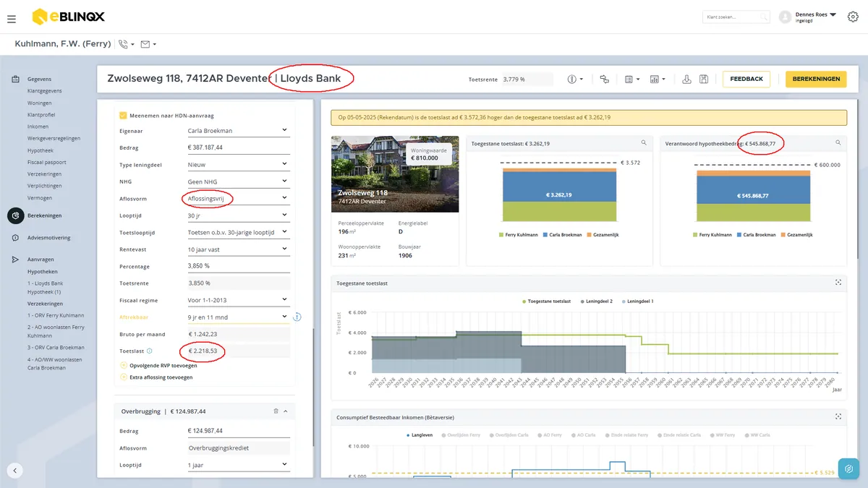
Task: Open Adviesmotivering in sidebar
Action: [x=49, y=237]
